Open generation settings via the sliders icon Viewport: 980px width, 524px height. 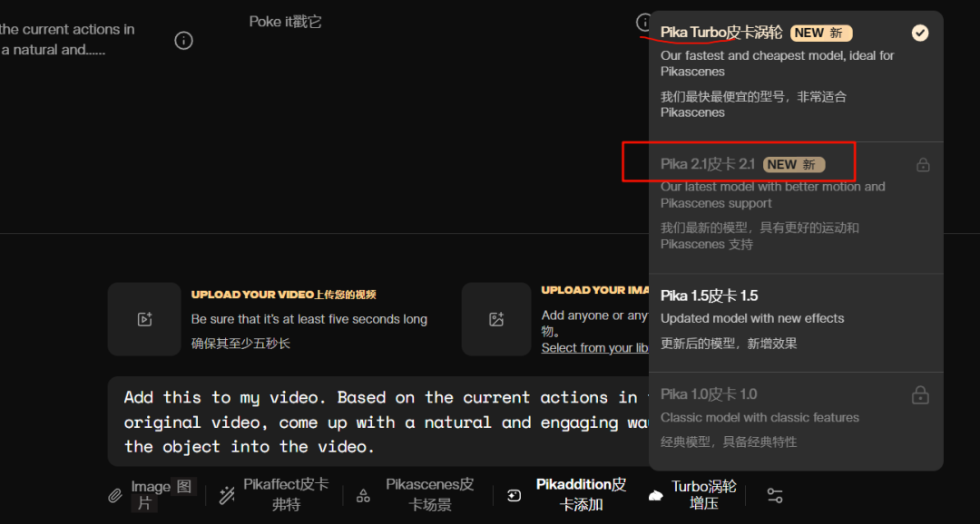click(x=774, y=496)
